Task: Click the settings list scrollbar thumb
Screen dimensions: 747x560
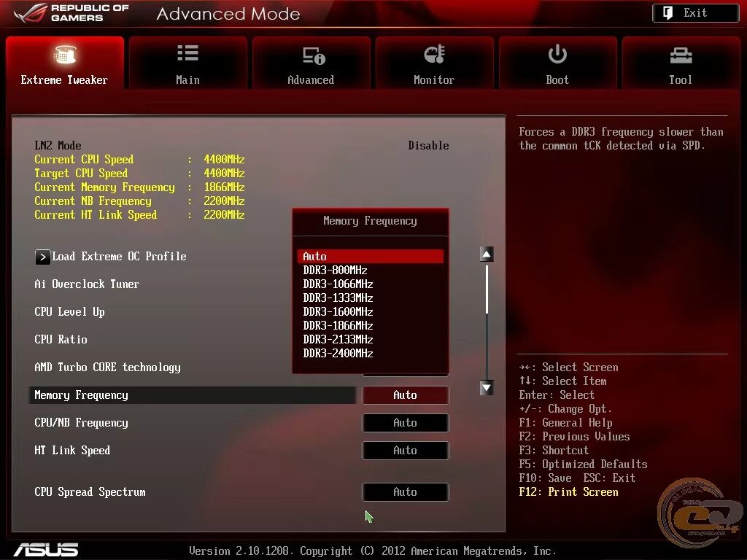Action: point(487,289)
